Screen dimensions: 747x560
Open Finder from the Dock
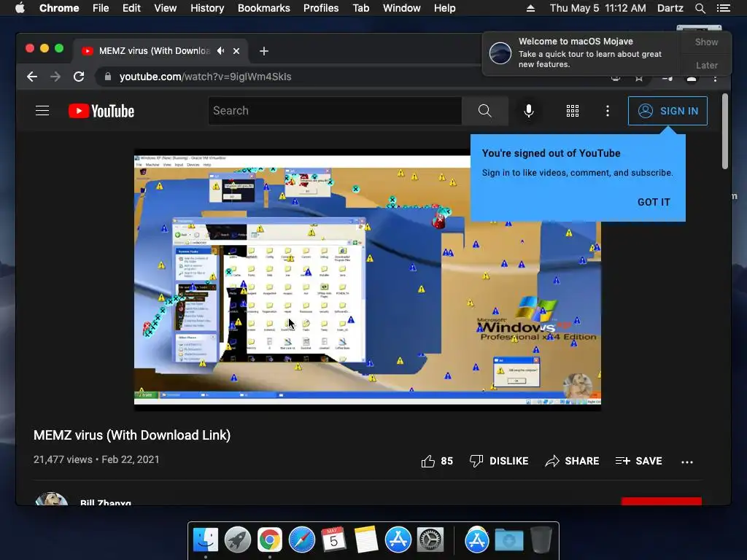(x=206, y=540)
